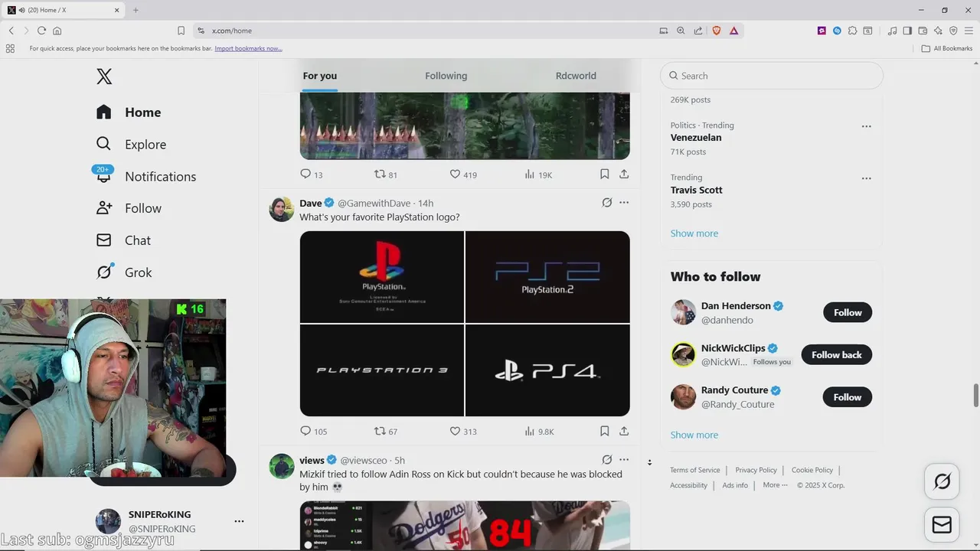Click Import bookmarks now link
This screenshot has height=551, width=980.
pyautogui.click(x=248, y=48)
